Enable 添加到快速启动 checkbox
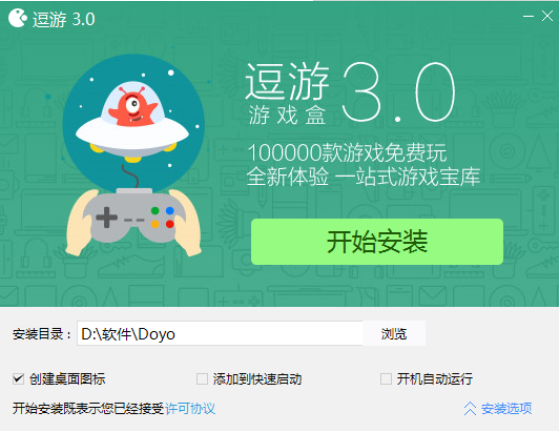Screen dimensions: 560x431 pos(202,379)
